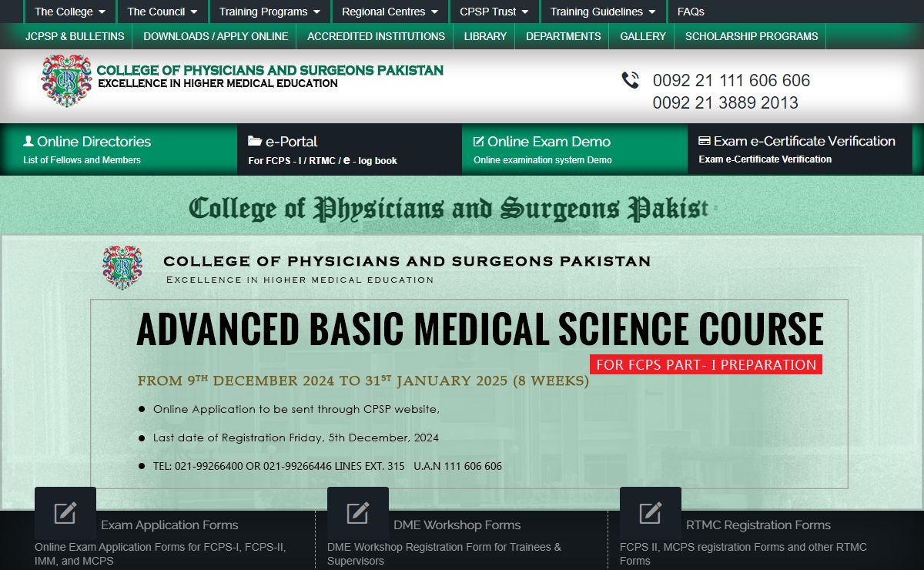The image size is (924, 570).
Task: Go to the LIBRARY page
Action: point(485,36)
